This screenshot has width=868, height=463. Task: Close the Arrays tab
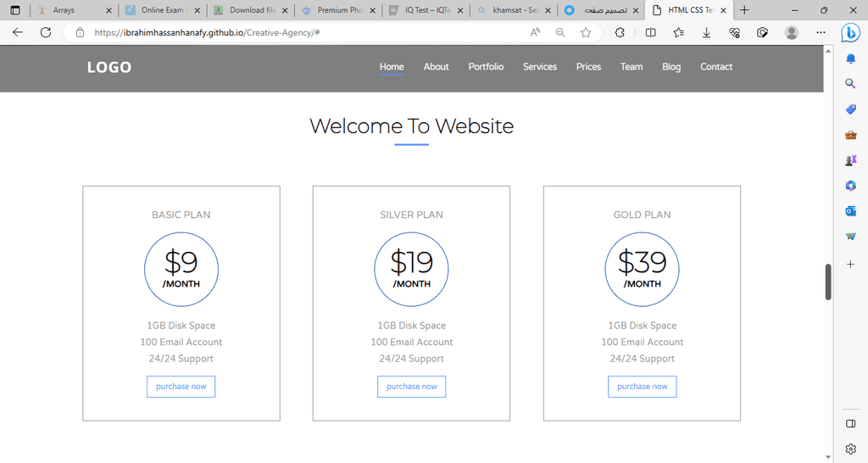108,10
